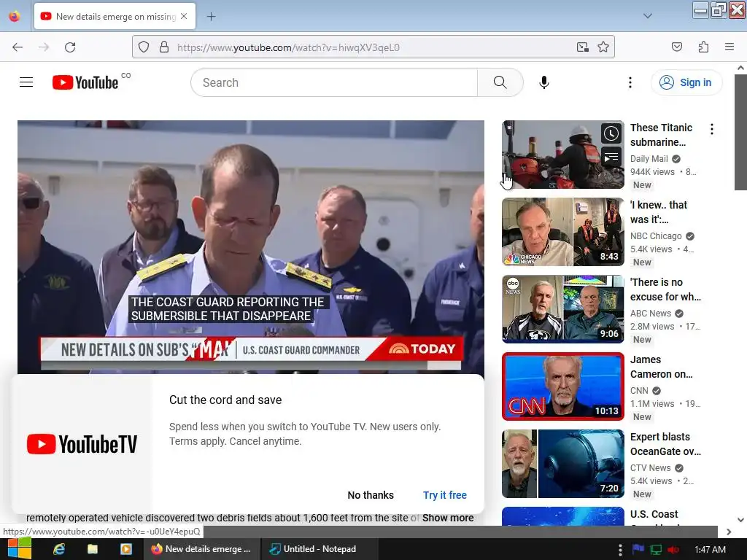747x560 pixels.
Task: Click Try it free for YouTube TV
Action: click(444, 495)
